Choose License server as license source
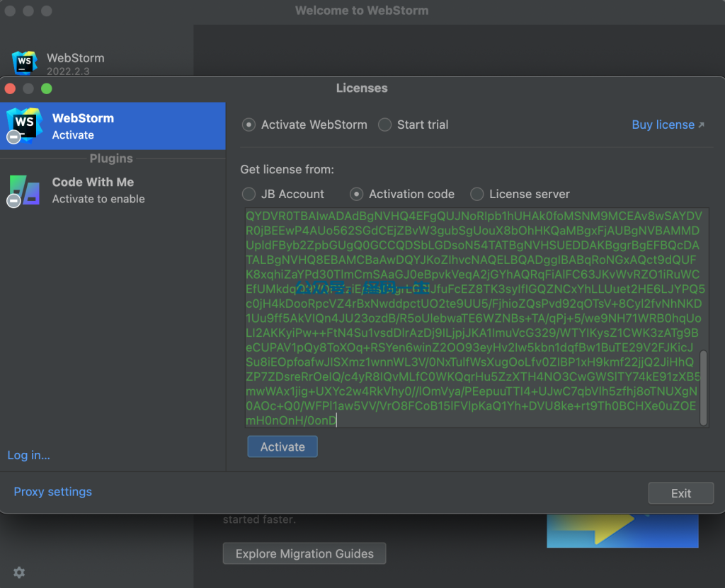Viewport: 725px width, 588px height. point(476,194)
